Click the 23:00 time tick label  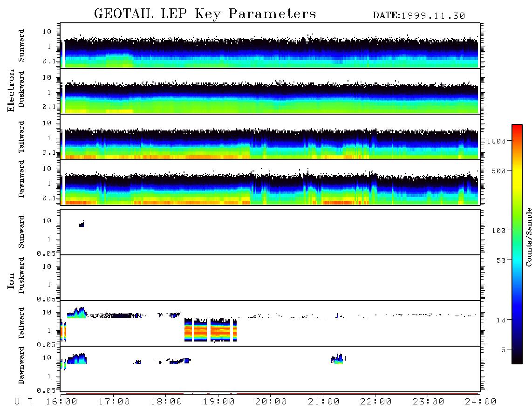click(x=429, y=402)
